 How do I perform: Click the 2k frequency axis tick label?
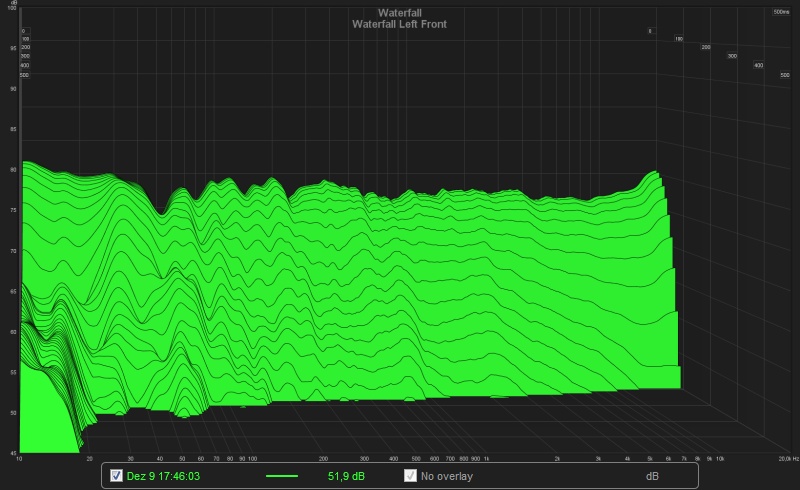(557, 459)
